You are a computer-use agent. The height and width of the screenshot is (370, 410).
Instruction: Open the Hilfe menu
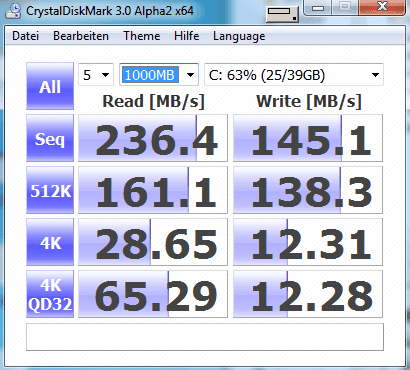pyautogui.click(x=187, y=36)
